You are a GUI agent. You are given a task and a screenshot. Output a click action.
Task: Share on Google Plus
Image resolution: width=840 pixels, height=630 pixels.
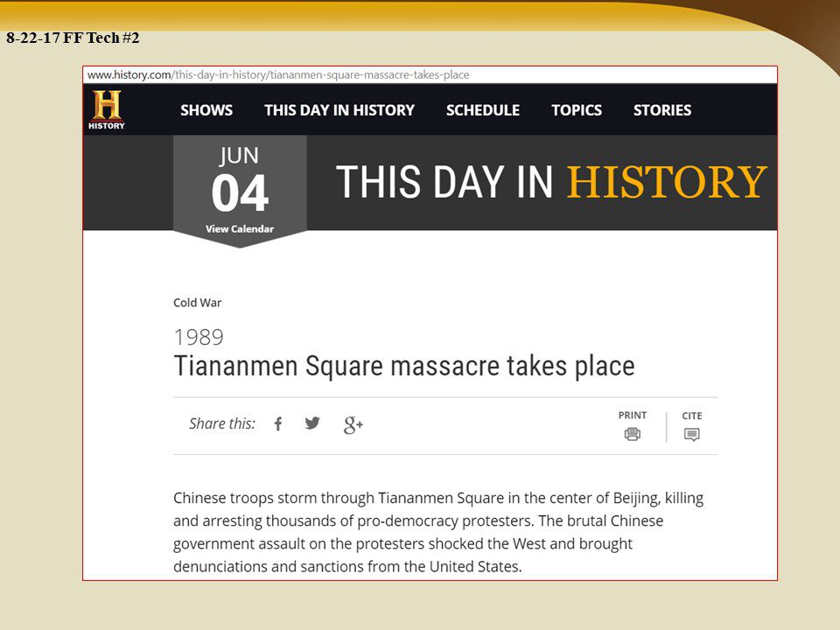353,425
